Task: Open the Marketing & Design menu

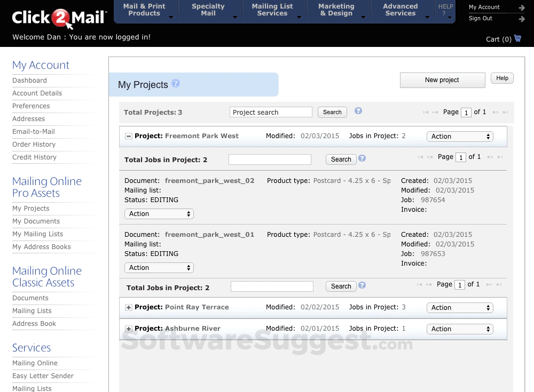Action: pyautogui.click(x=336, y=9)
